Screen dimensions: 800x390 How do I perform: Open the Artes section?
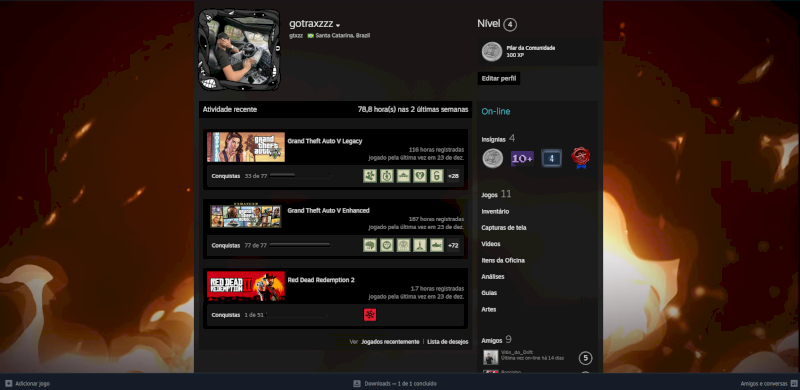489,309
